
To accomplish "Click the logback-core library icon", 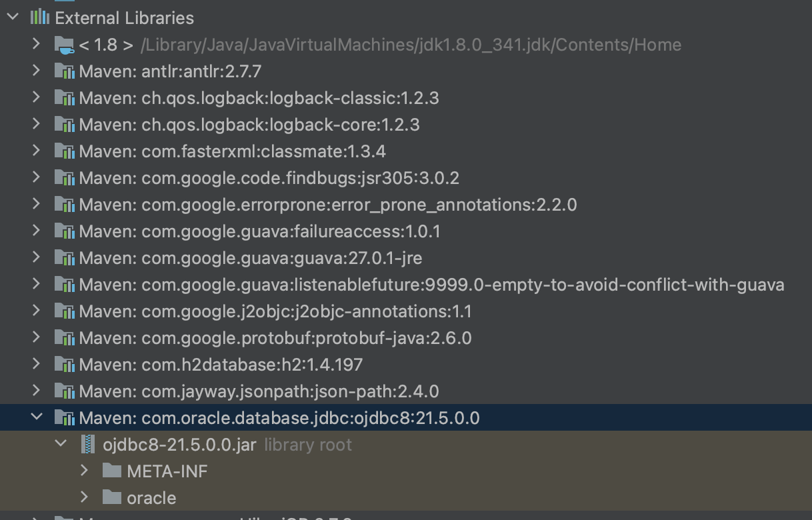I will [64, 125].
